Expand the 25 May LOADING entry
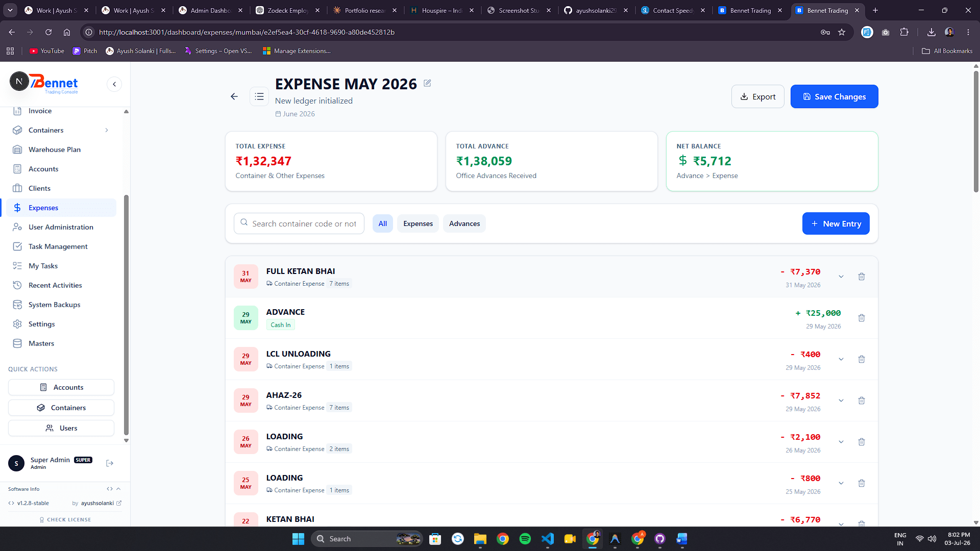 coord(841,483)
